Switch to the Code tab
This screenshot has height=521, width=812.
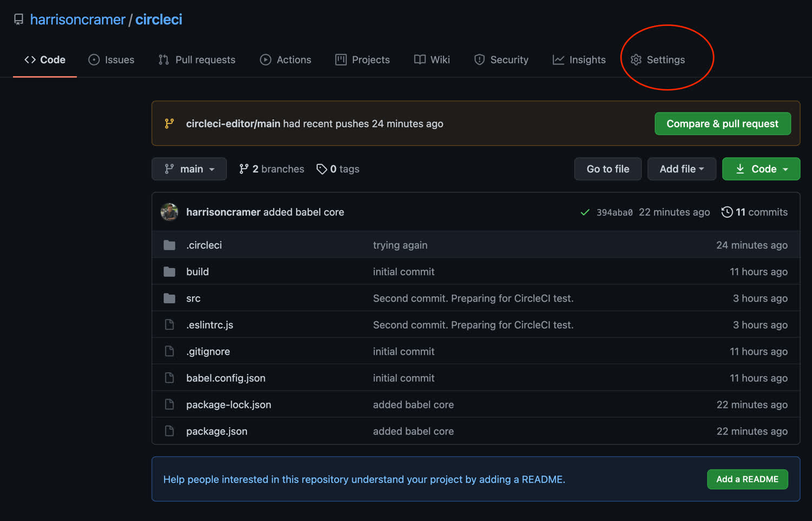pyautogui.click(x=45, y=60)
